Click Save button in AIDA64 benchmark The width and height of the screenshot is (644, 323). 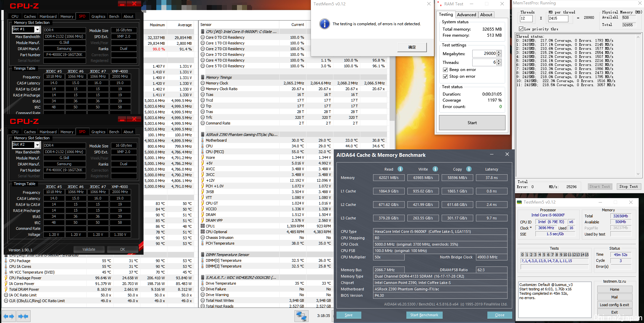pos(349,315)
